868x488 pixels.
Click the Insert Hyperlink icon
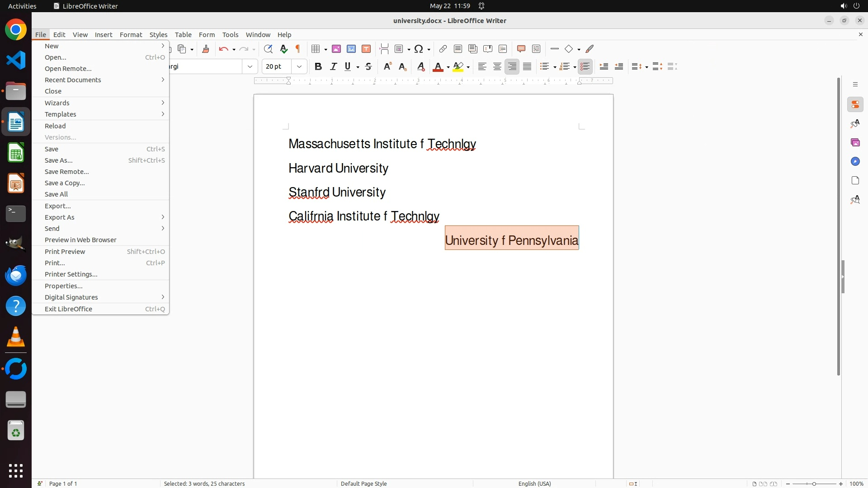pos(443,49)
